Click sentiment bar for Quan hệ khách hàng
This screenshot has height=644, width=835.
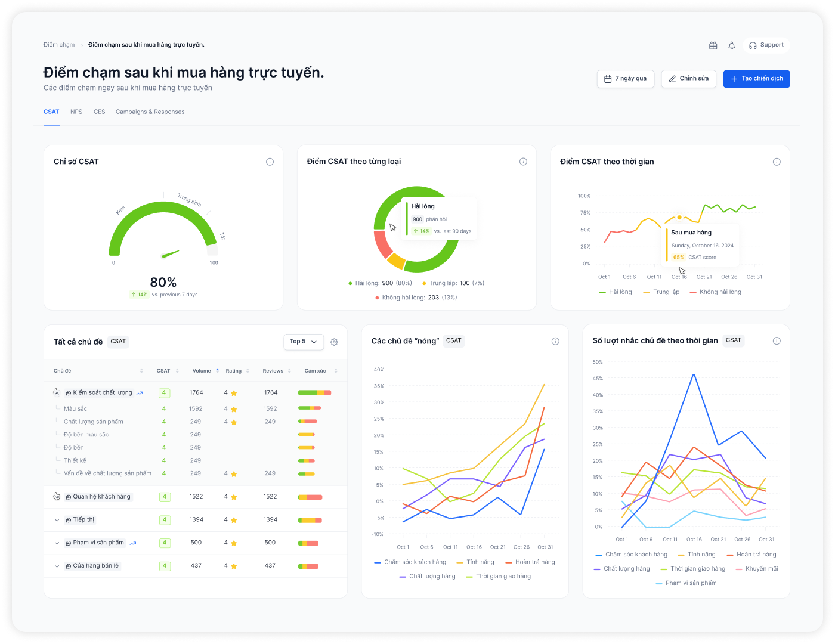click(x=310, y=497)
